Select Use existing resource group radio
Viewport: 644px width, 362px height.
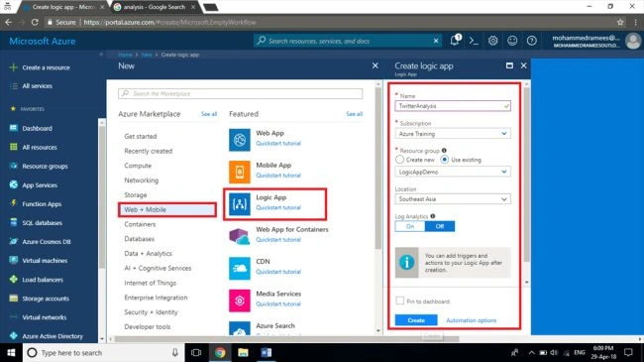445,160
